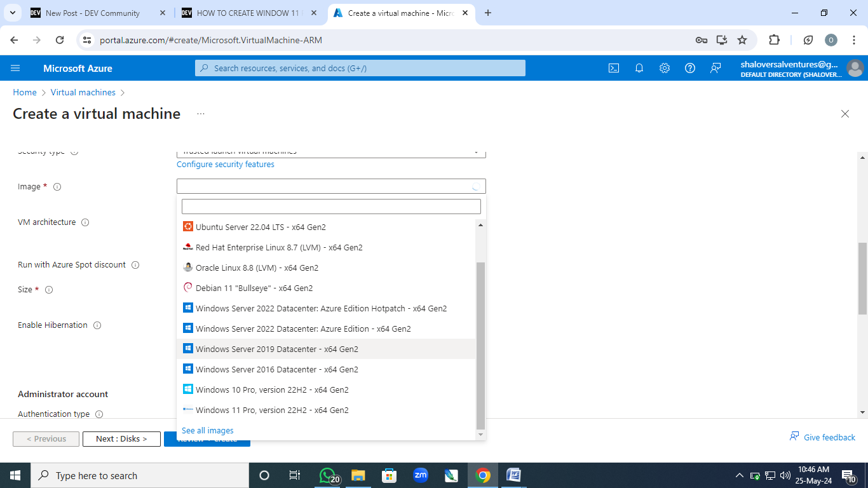Screen dimensions: 868x488
Task: View site information in the address bar
Action: (x=88, y=40)
